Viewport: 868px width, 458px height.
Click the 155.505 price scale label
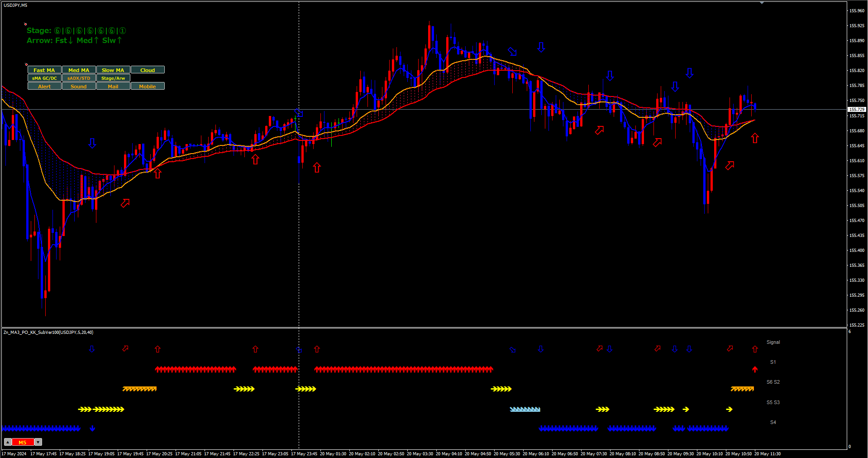[x=857, y=205]
